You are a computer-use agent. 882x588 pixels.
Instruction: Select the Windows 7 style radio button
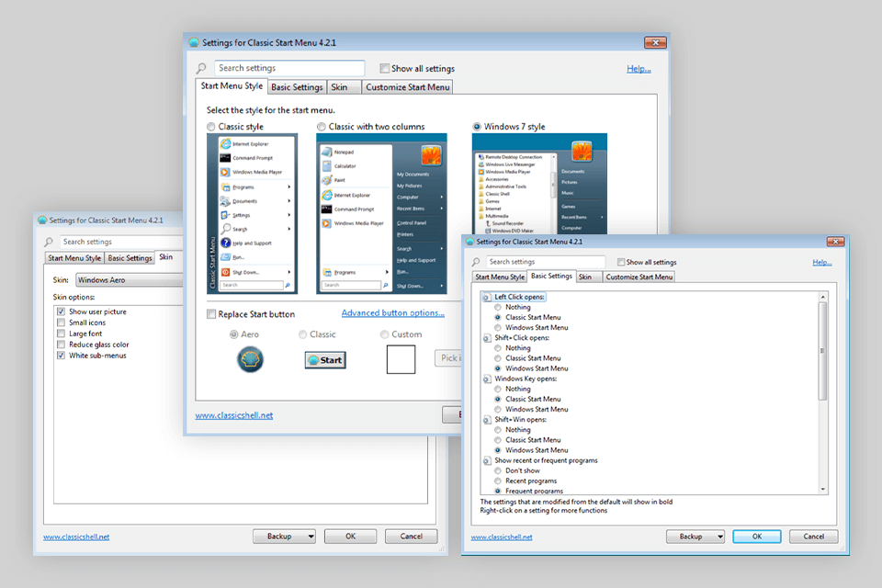477,127
